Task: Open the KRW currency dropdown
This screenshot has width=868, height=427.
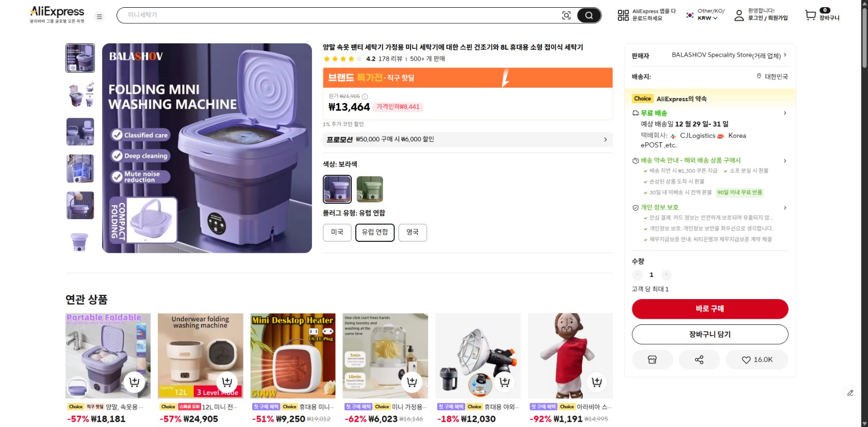Action: click(703, 17)
